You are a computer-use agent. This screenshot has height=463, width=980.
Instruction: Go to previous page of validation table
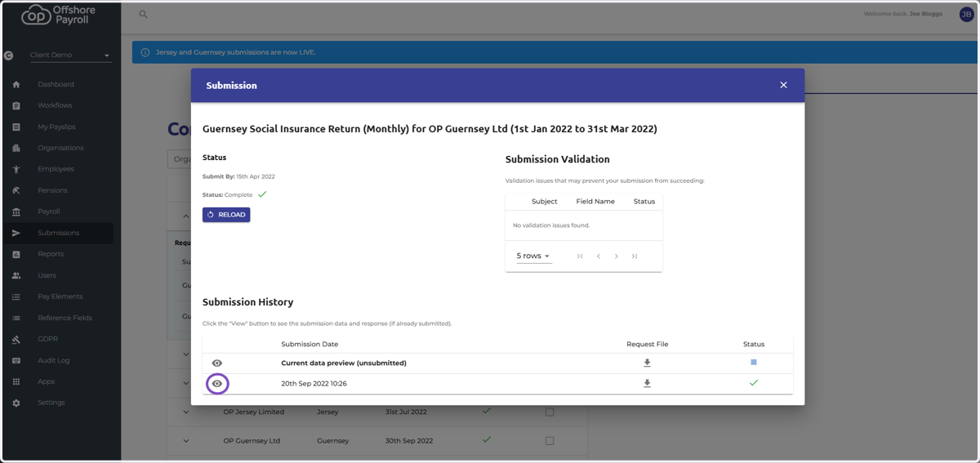599,256
